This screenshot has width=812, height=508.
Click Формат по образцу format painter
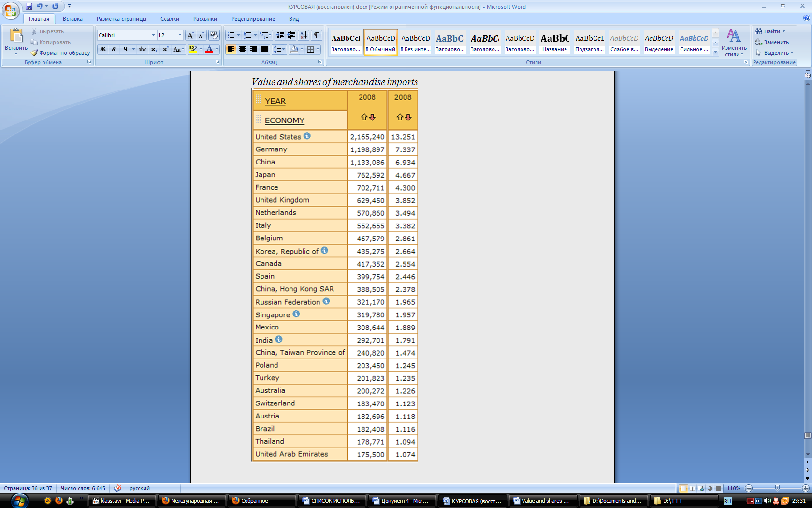[61, 53]
